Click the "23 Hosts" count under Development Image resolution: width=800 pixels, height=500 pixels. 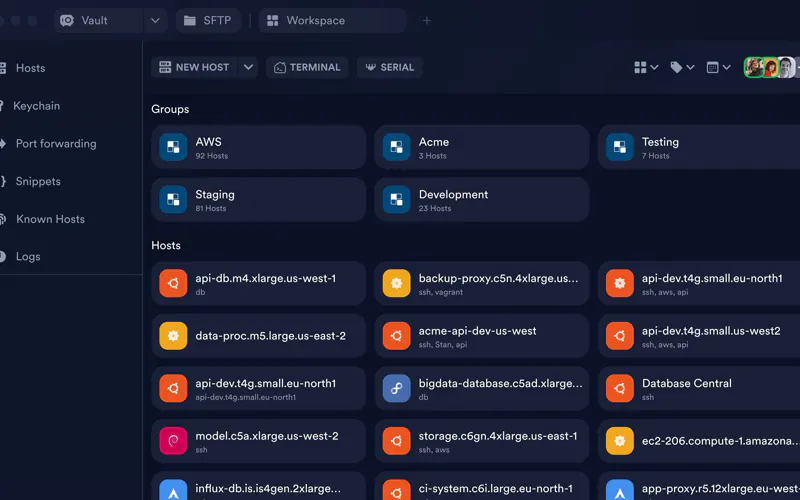point(435,208)
